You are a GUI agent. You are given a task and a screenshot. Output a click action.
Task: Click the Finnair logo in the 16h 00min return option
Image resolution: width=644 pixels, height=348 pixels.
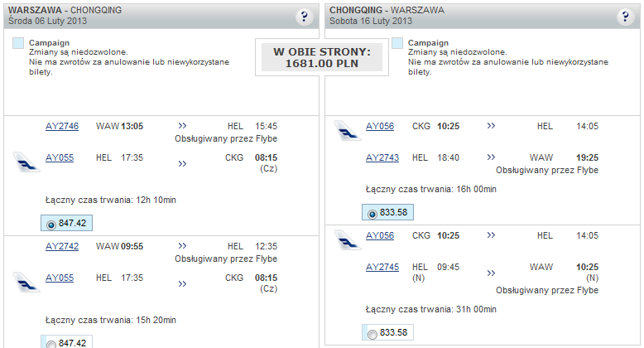pyautogui.click(x=346, y=130)
